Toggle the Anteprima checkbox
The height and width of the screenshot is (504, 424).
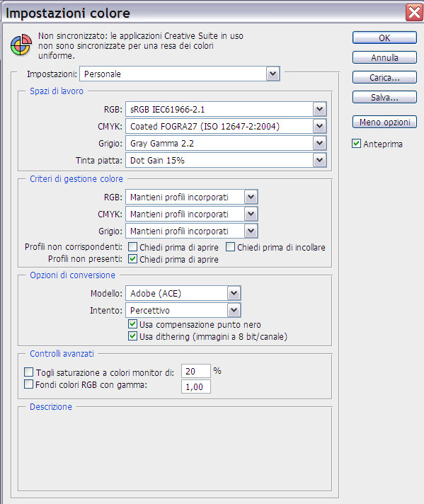pyautogui.click(x=356, y=144)
